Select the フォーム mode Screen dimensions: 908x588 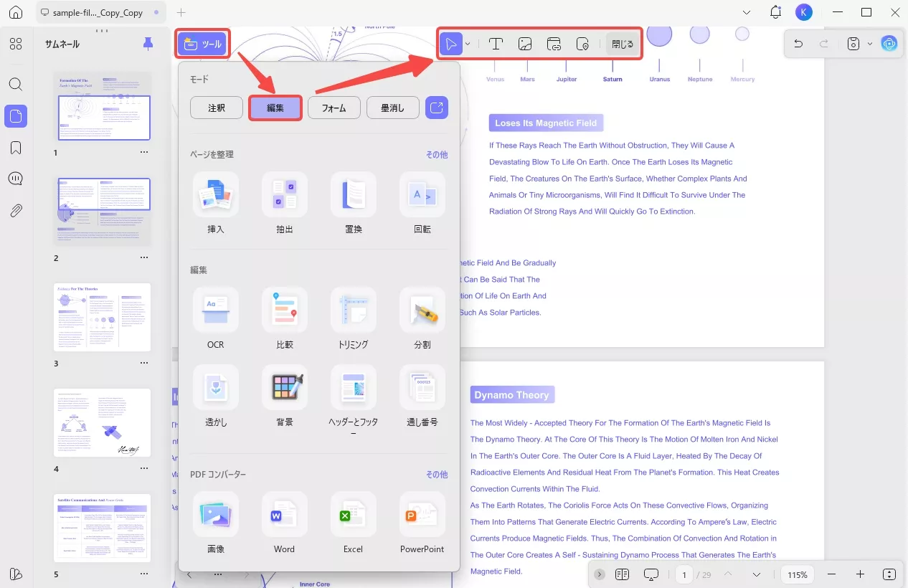(334, 108)
